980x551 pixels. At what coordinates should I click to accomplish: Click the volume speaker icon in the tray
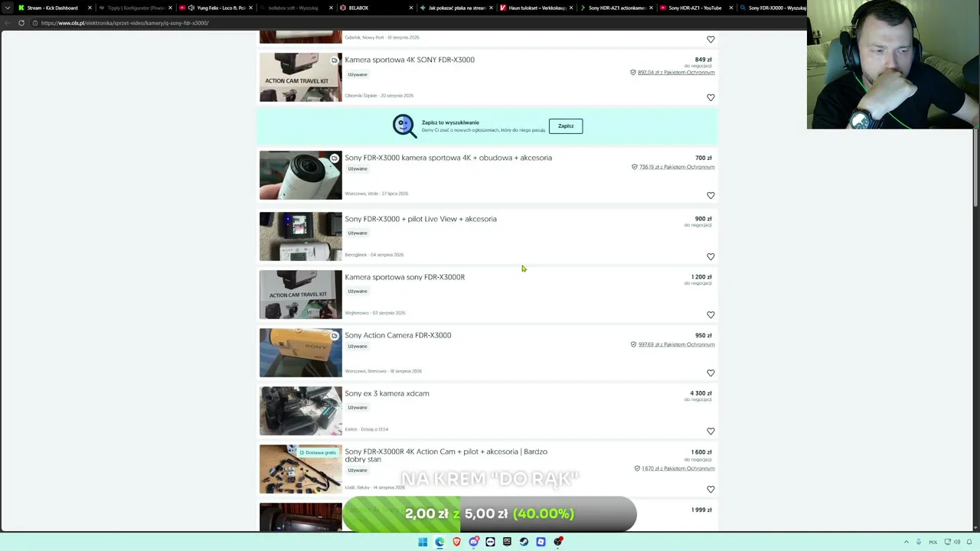957,542
